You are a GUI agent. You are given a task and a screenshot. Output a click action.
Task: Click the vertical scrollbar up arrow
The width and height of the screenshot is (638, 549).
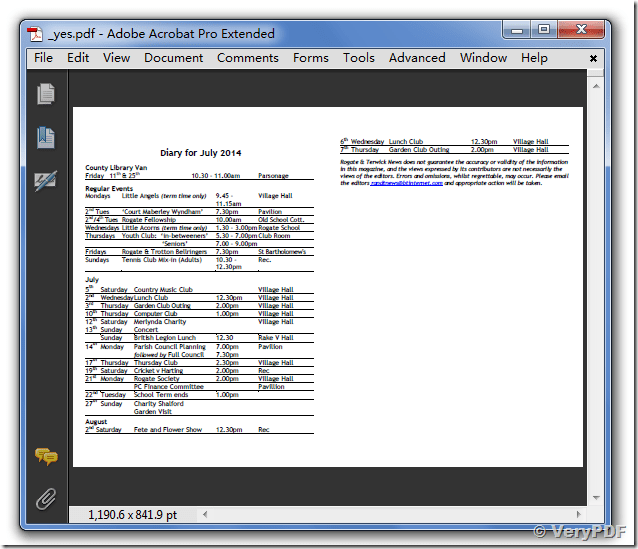596,86
